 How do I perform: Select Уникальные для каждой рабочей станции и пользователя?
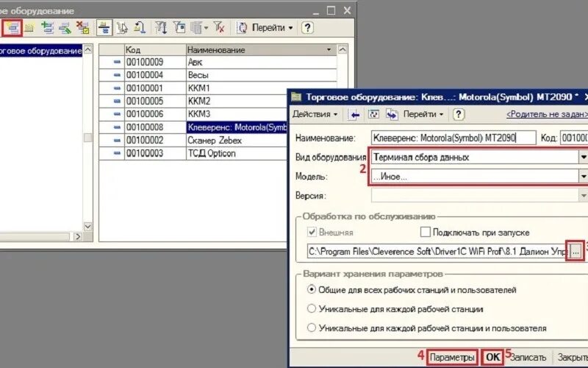311,328
